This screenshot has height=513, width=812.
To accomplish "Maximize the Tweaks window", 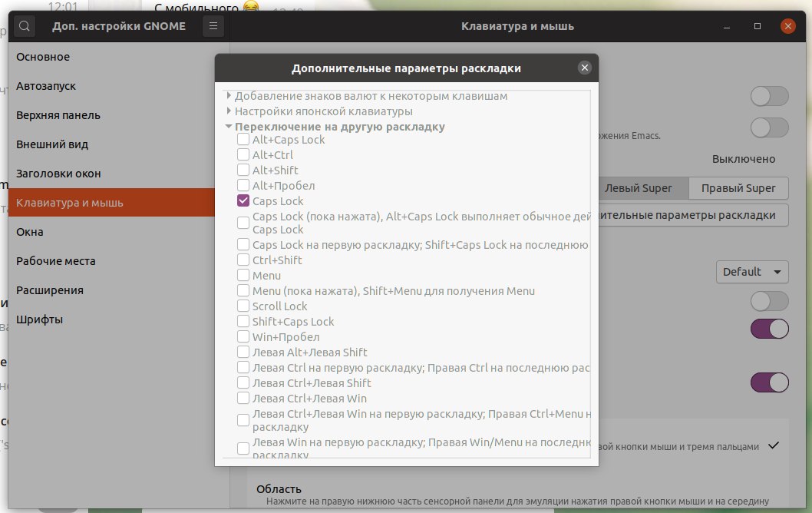I will click(x=757, y=26).
